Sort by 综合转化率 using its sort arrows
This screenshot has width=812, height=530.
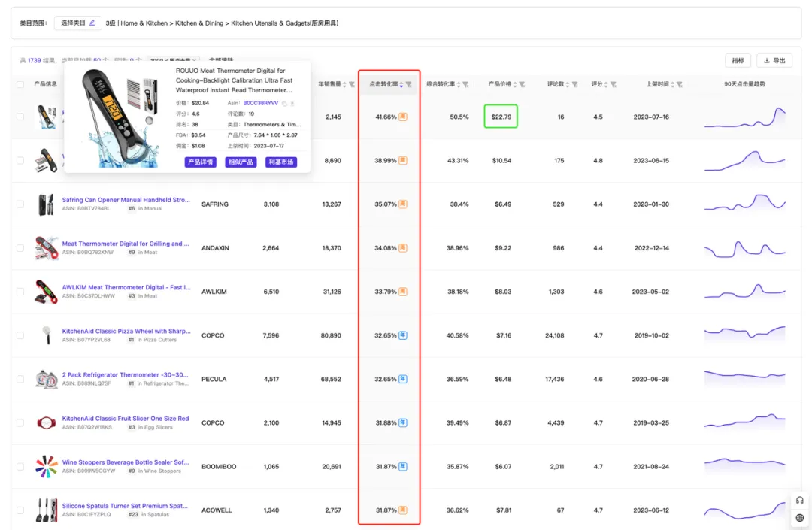click(459, 84)
